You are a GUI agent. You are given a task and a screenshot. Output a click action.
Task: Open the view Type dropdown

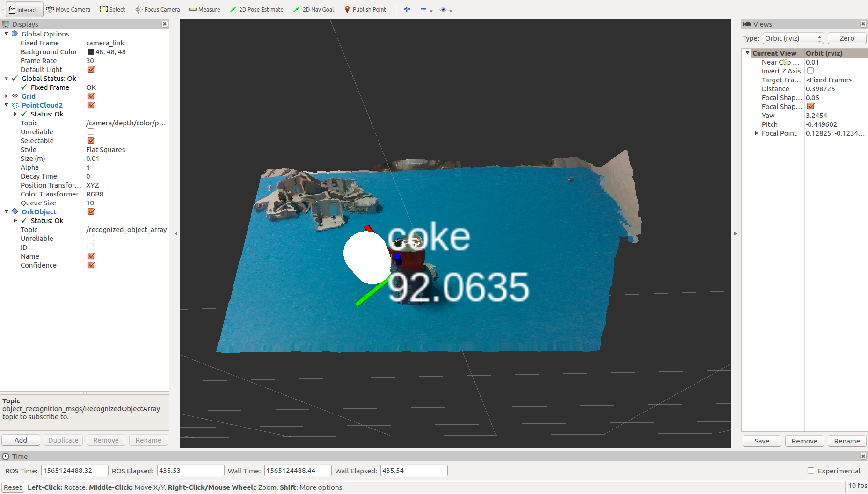click(793, 38)
